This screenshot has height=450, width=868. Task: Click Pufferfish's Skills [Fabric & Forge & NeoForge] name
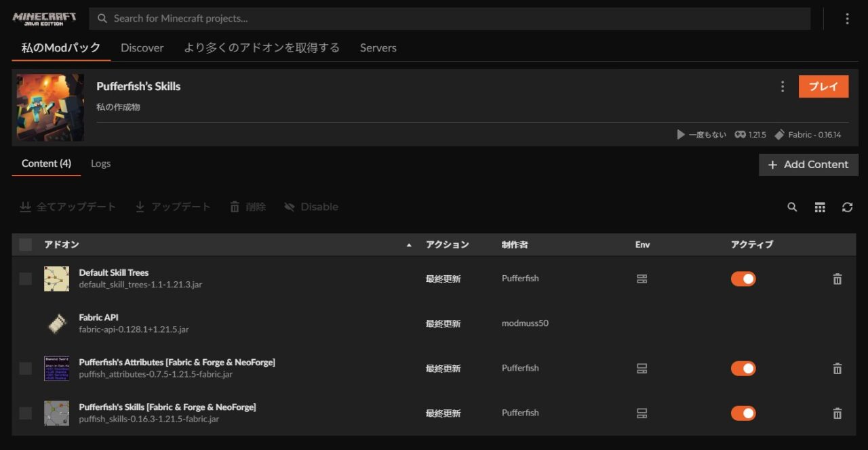(167, 407)
